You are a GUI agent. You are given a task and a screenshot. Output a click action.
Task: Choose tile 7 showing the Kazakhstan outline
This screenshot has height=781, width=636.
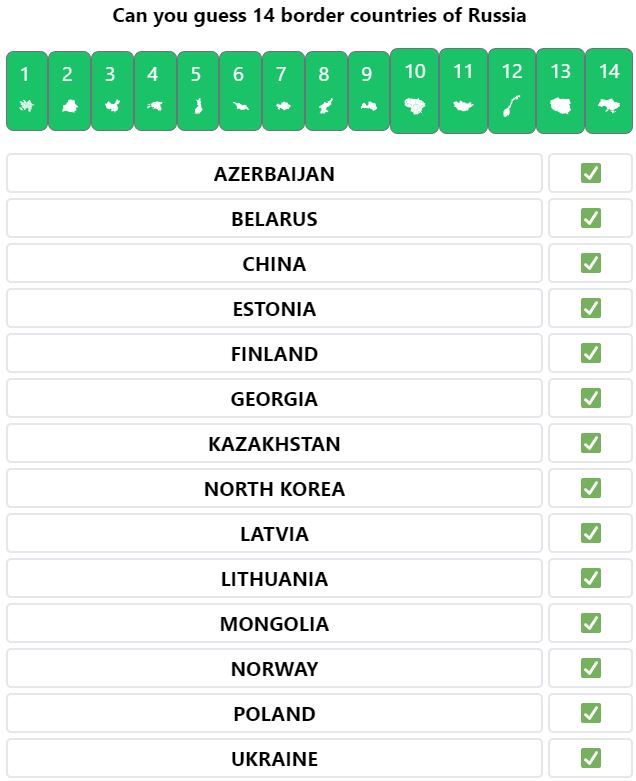point(283,91)
